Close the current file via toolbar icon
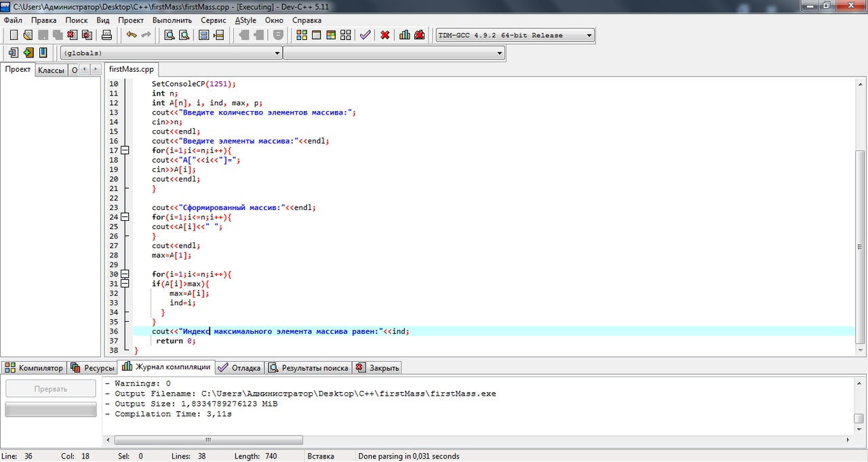This screenshot has height=462, width=868. 72,35
